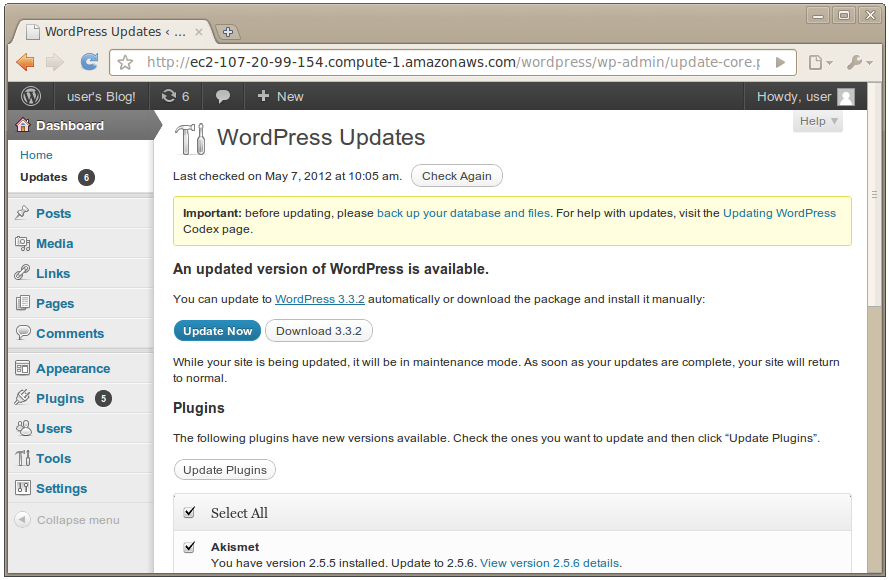Open the WordPress 3.3.2 link

pos(320,299)
